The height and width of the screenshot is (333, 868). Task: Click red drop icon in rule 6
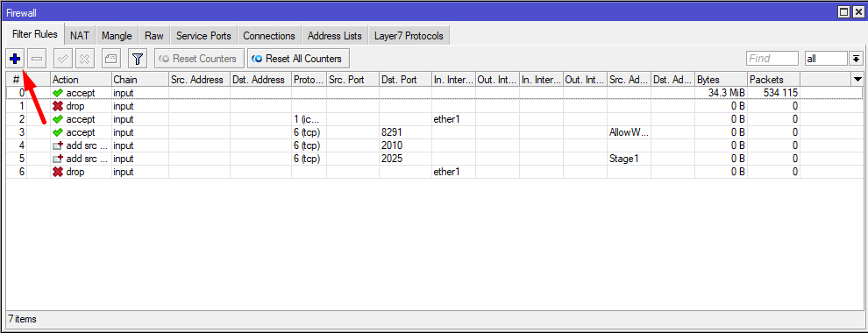(x=58, y=172)
